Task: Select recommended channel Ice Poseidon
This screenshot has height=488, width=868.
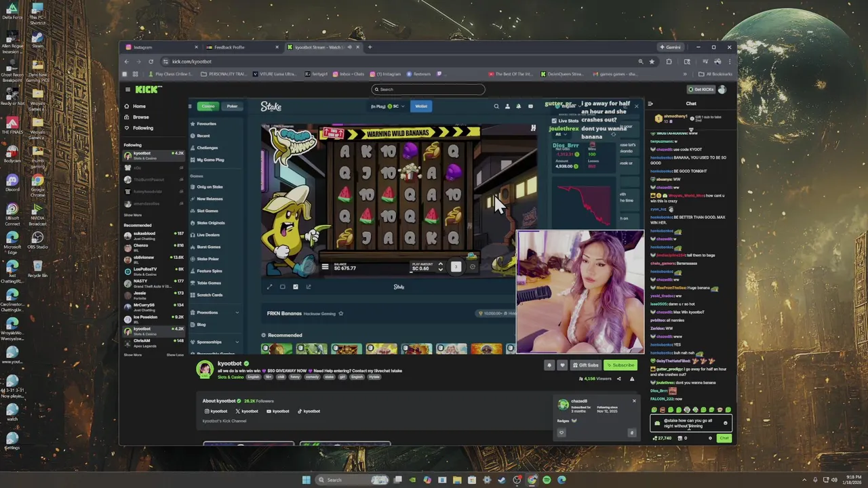Action: (155, 319)
